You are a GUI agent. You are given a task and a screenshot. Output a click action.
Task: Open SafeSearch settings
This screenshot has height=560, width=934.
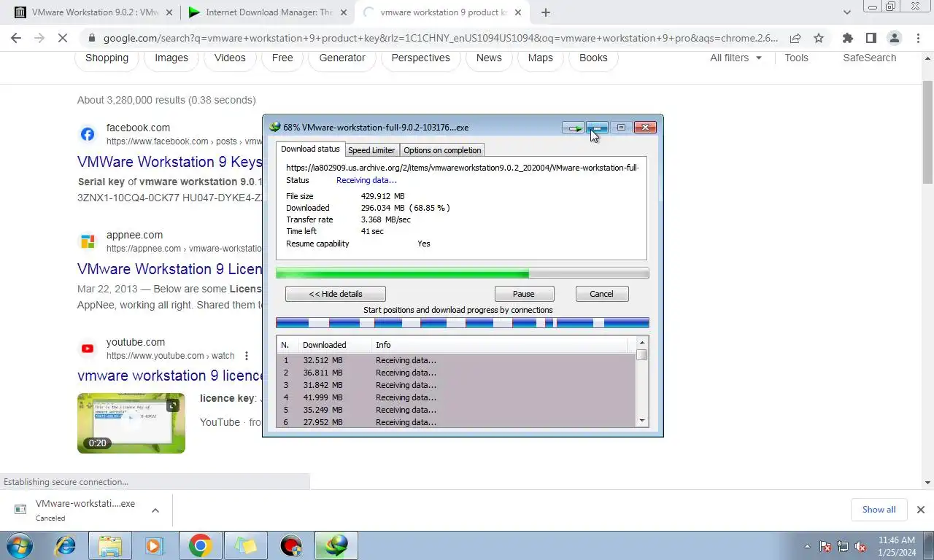[869, 58]
